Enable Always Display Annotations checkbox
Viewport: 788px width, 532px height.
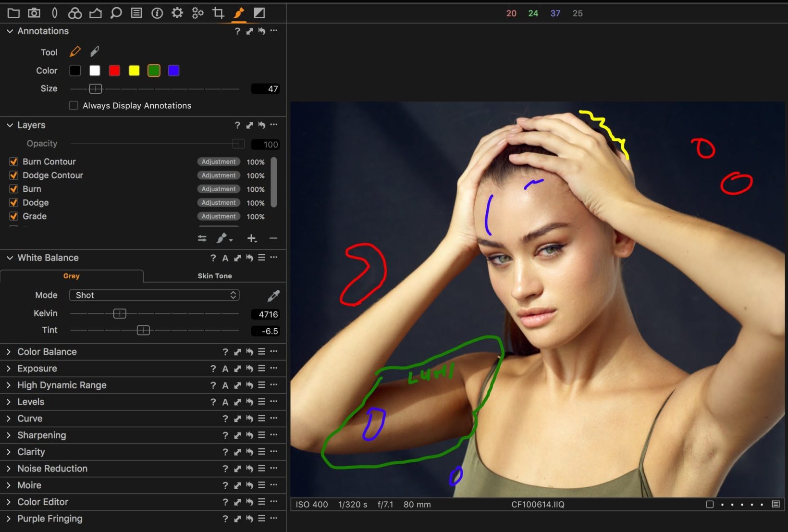[74, 105]
